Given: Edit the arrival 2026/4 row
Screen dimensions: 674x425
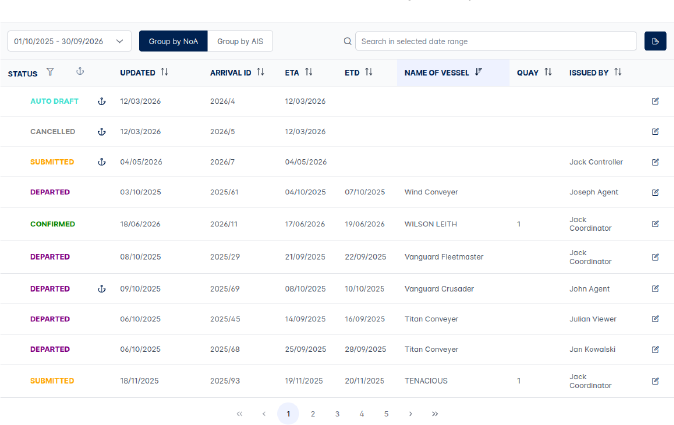Looking at the screenshot, I should pyautogui.click(x=655, y=101).
